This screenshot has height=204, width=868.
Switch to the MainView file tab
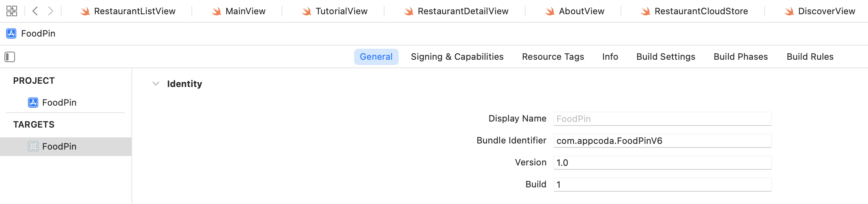click(239, 11)
